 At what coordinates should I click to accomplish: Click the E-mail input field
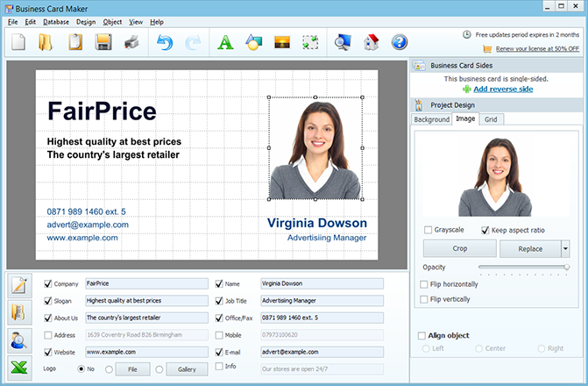coord(322,352)
